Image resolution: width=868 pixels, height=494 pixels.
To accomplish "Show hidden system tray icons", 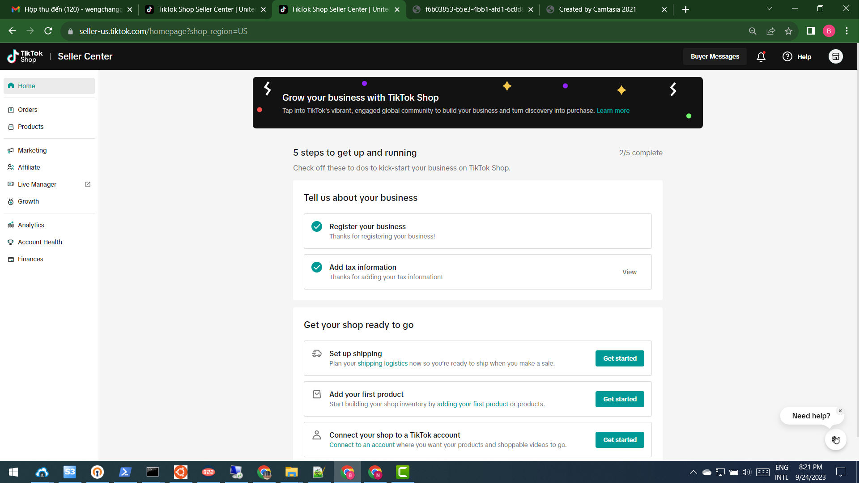I will pyautogui.click(x=693, y=472).
